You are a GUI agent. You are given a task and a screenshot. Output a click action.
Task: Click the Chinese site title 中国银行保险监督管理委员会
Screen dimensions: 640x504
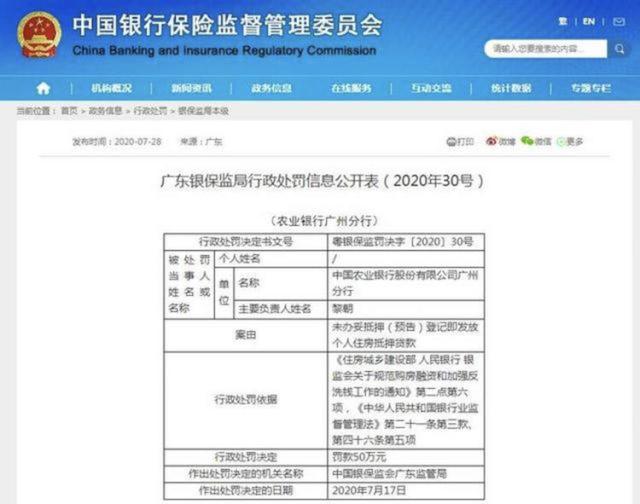(x=227, y=25)
